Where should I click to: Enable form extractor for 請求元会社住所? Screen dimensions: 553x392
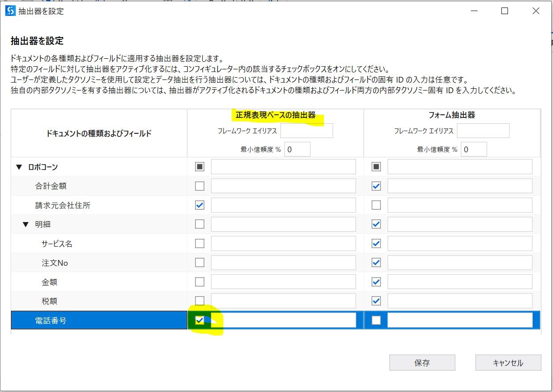[376, 205]
